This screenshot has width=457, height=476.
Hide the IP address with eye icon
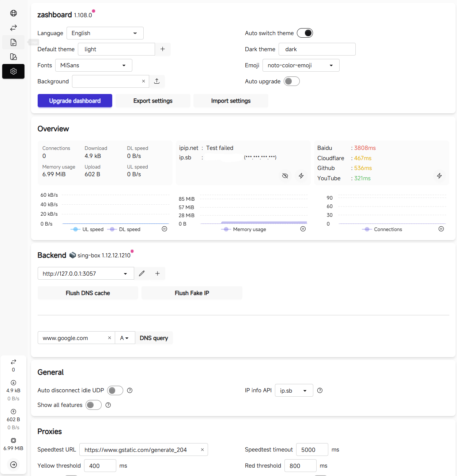click(x=285, y=176)
